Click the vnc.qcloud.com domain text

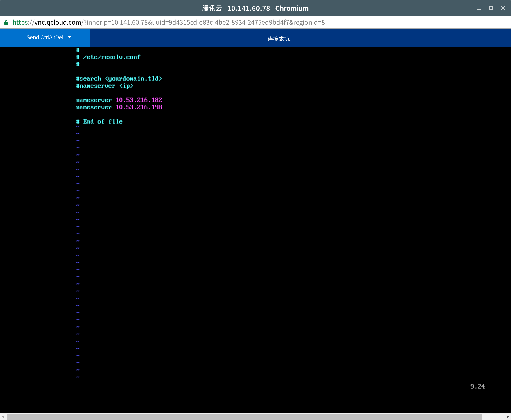click(58, 22)
